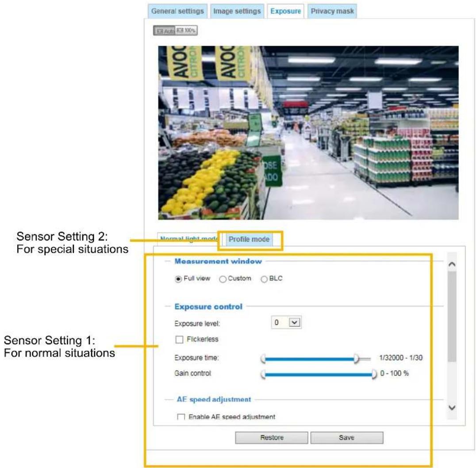Click the Save button
Image resolution: width=476 pixels, height=468 pixels.
(347, 438)
